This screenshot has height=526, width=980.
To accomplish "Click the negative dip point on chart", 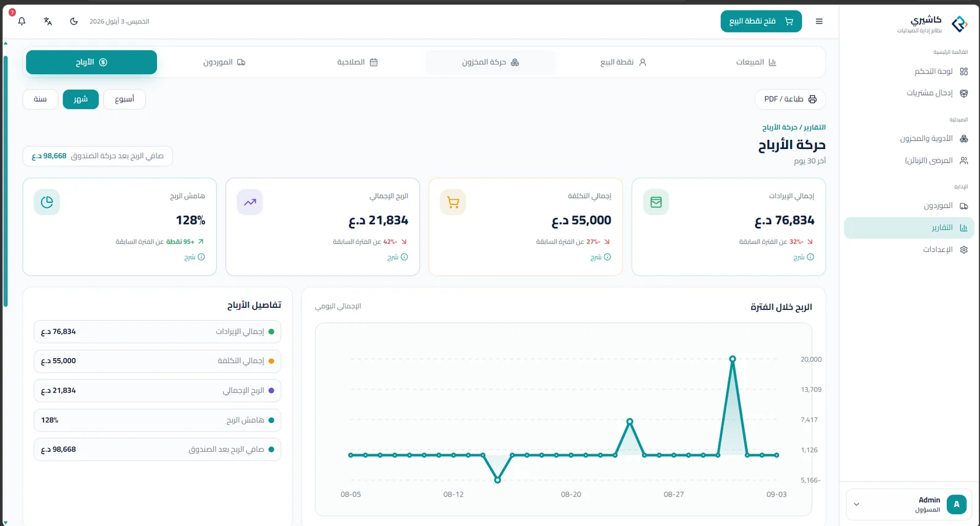I will coord(497,480).
